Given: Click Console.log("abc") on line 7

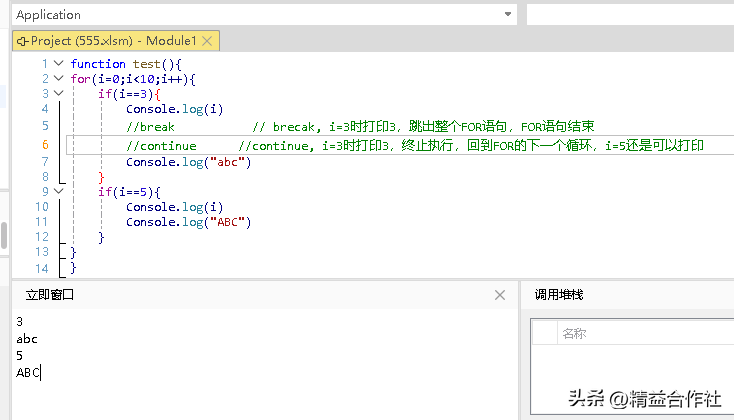Looking at the screenshot, I should pos(189,162).
